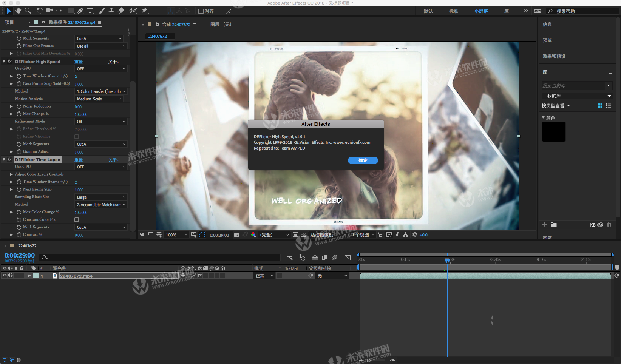The height and width of the screenshot is (364, 621).
Task: Switch to 标准 workspace
Action: [x=454, y=11]
